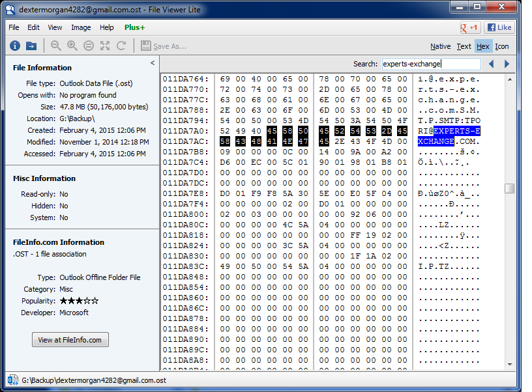Click highlighted XCHANGE text in ASCII column

(436, 141)
